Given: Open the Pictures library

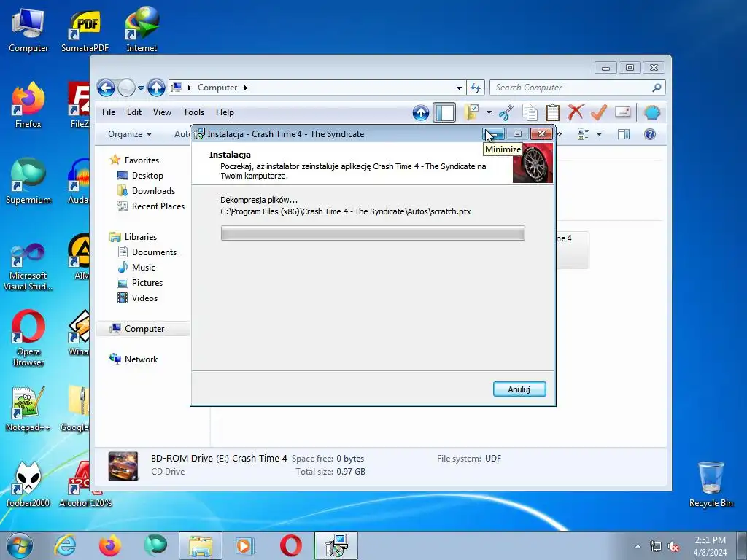Looking at the screenshot, I should click(x=147, y=282).
